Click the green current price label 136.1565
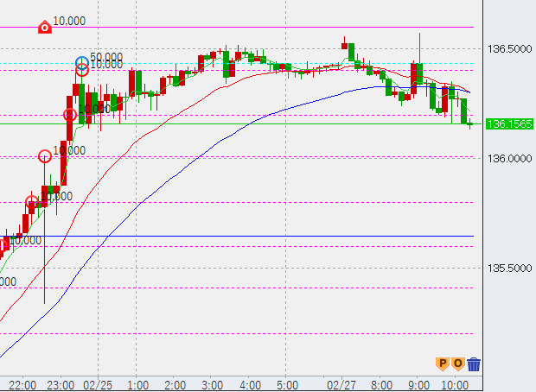This screenshot has width=536, height=392. click(509, 124)
